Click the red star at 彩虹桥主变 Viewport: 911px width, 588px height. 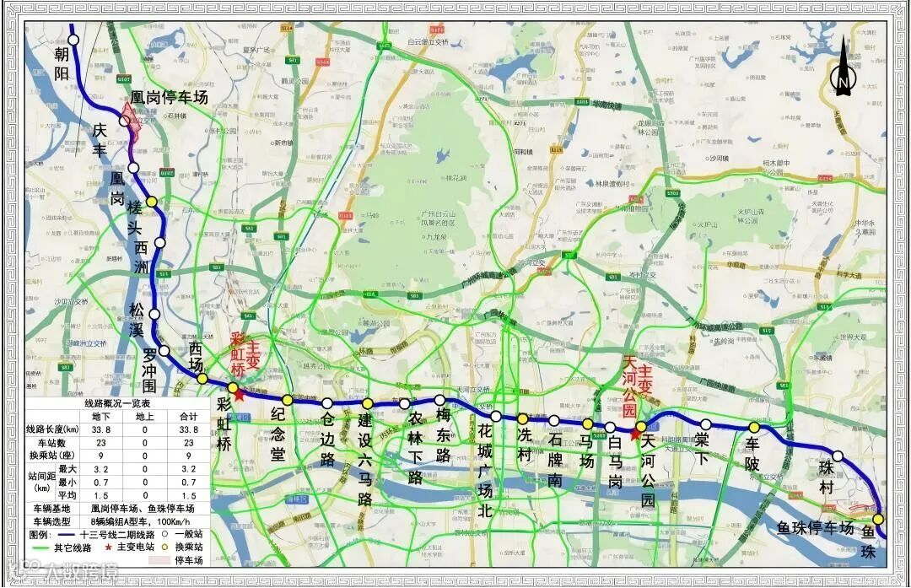[x=239, y=395]
